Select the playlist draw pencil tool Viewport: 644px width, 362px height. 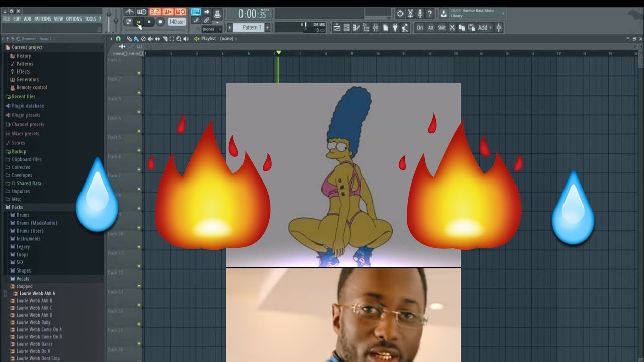pos(129,39)
